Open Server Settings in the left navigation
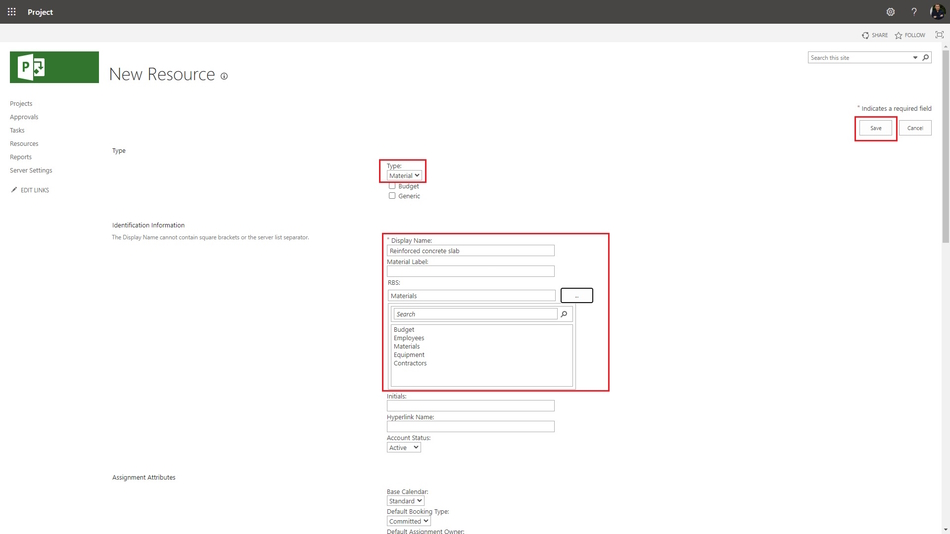This screenshot has height=534, width=950. [x=31, y=170]
